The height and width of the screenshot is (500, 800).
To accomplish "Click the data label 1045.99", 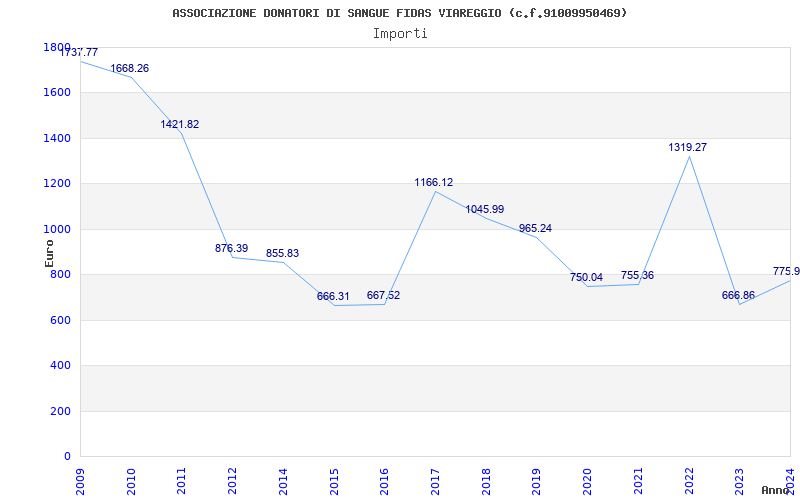I will click(x=485, y=210).
